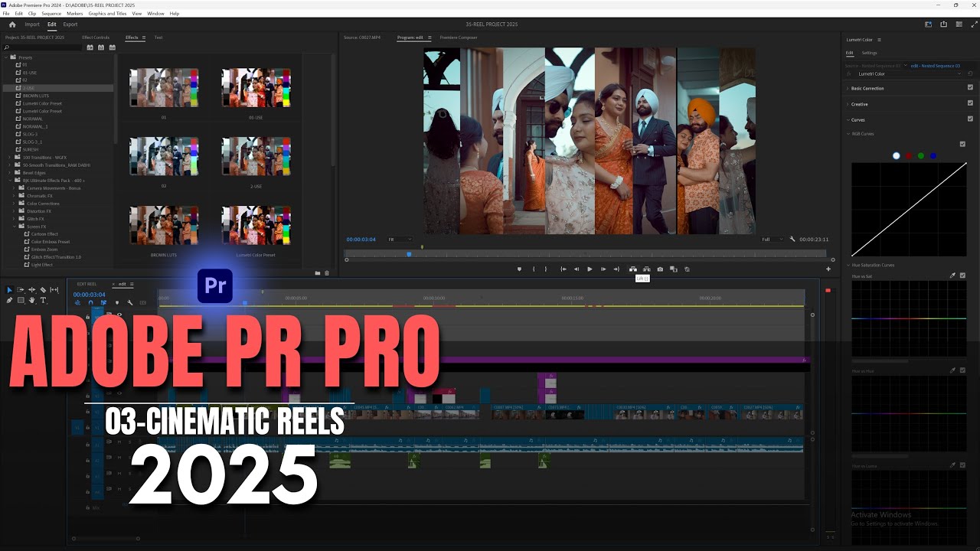The image size is (980, 551).
Task: Expand the Bevel Edges folder
Action: point(8,172)
